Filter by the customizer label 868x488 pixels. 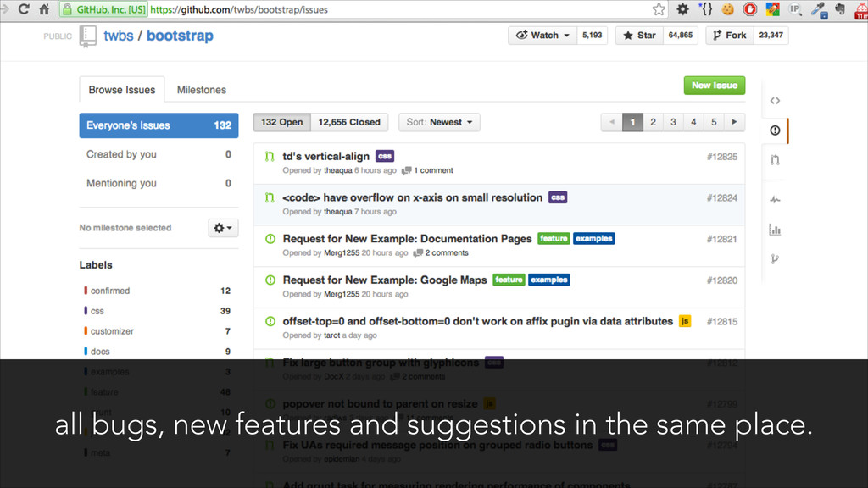coord(157,331)
